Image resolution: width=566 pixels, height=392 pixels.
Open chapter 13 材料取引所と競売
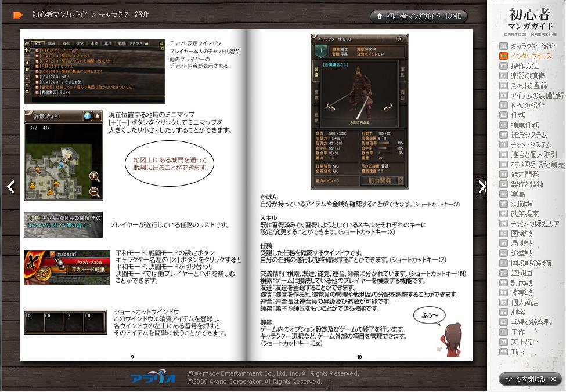tap(532, 165)
